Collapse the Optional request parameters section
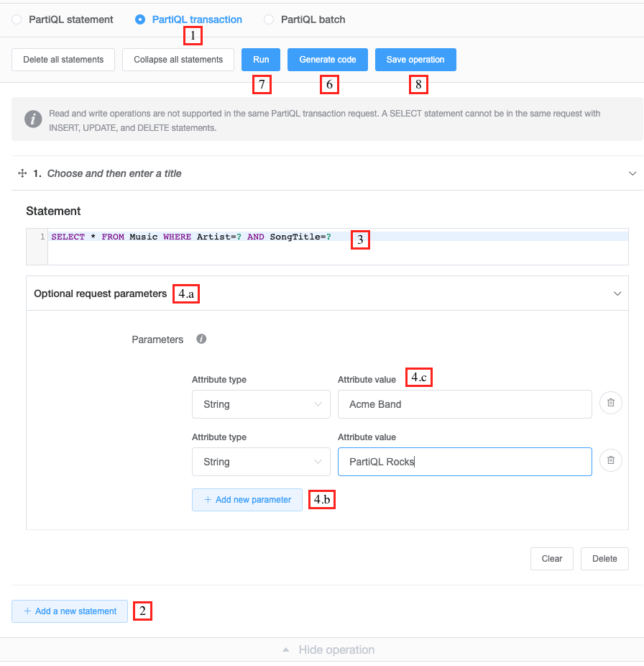The width and height of the screenshot is (644, 666). [x=617, y=293]
